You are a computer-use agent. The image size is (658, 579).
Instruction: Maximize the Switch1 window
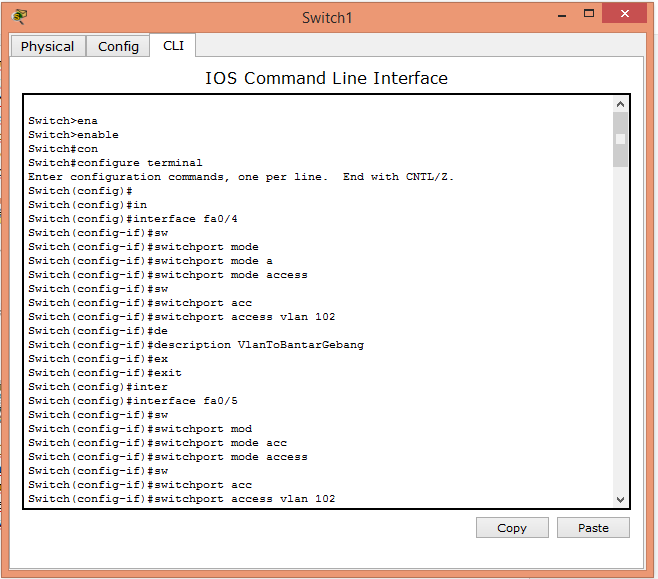(589, 13)
